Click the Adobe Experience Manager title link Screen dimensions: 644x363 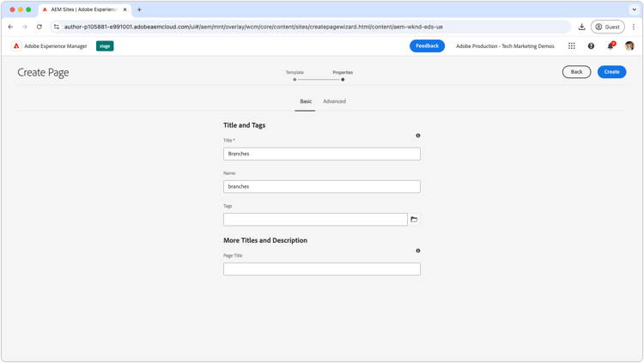click(x=56, y=46)
